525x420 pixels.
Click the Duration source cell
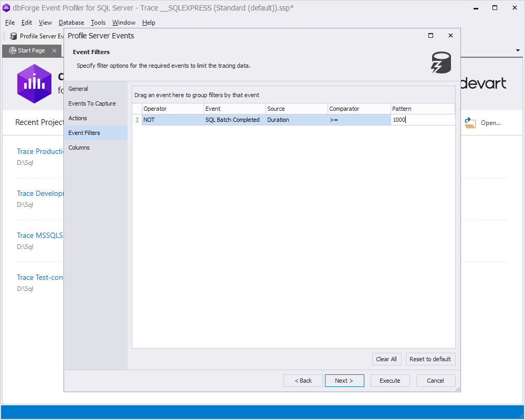click(x=297, y=120)
